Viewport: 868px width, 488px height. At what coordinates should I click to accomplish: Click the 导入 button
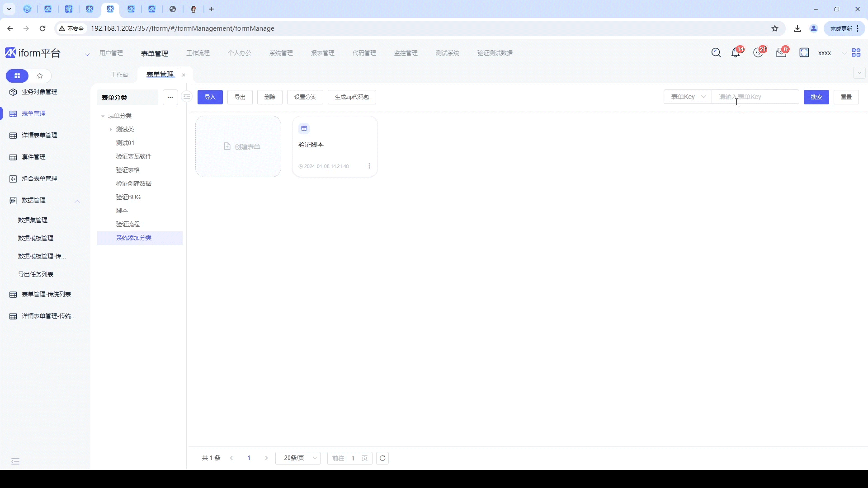(210, 97)
